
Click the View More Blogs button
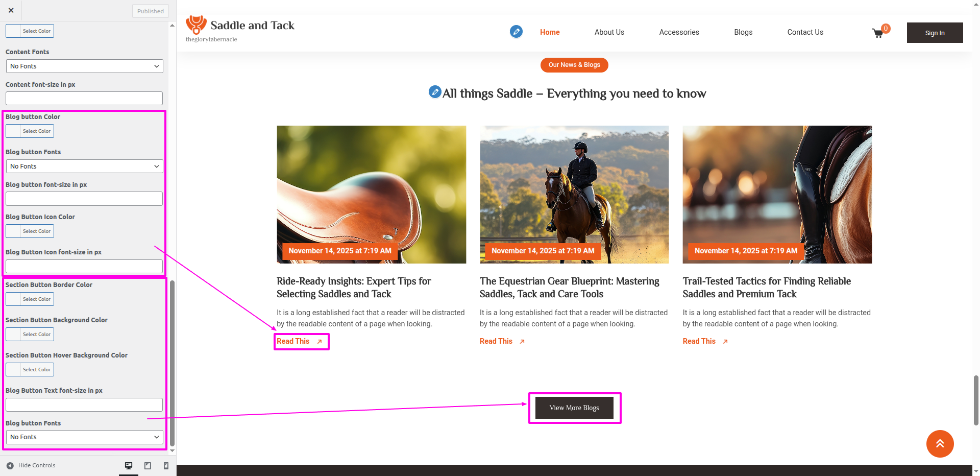(x=574, y=408)
